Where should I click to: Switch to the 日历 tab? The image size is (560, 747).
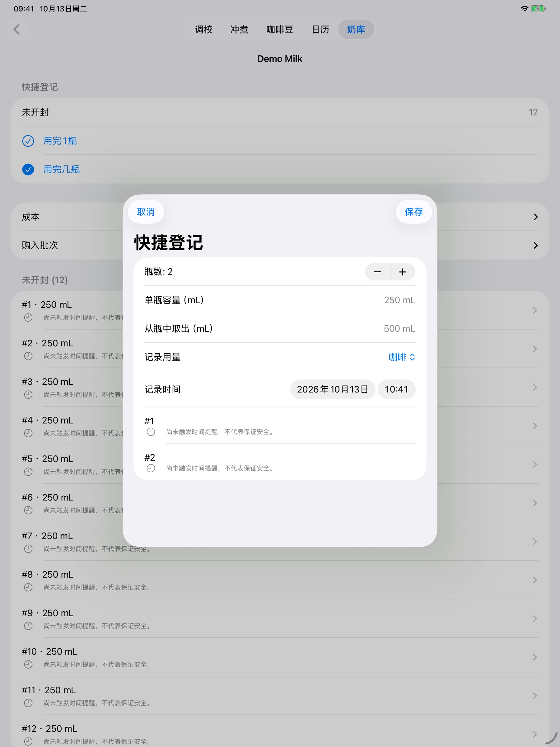[x=320, y=29]
